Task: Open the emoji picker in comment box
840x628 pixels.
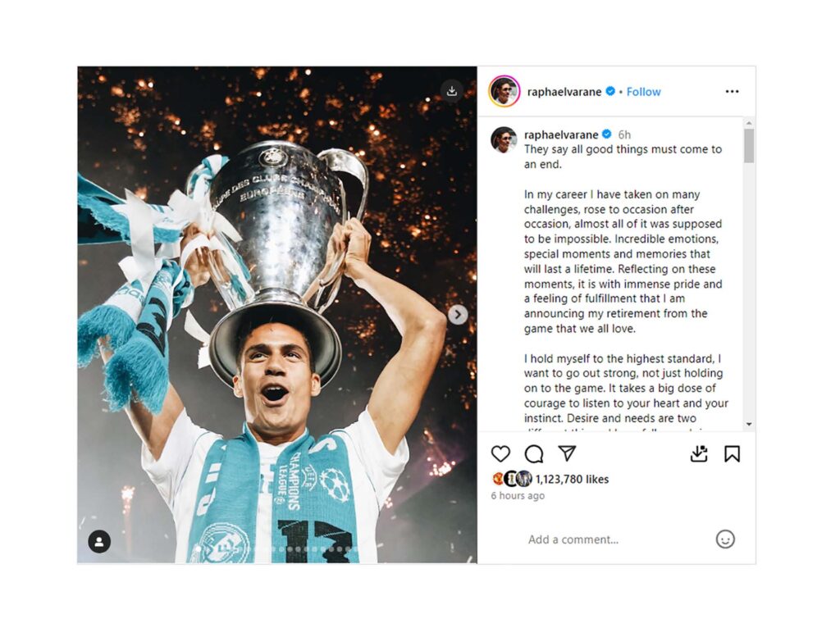Action: 725,539
